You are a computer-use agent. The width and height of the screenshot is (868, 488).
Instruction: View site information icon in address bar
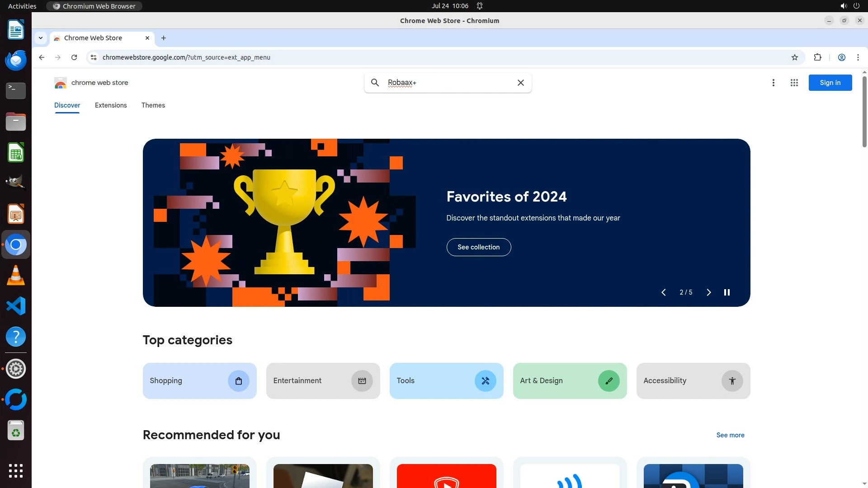pos(94,57)
